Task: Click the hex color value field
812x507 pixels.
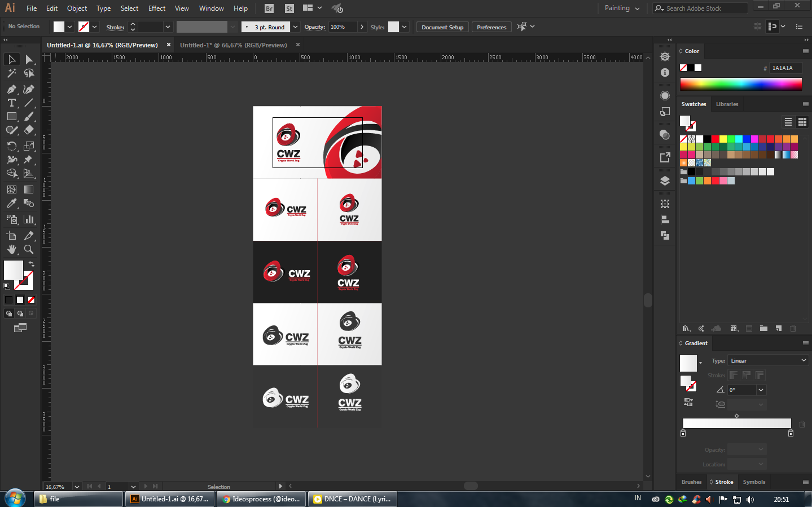Action: point(786,68)
